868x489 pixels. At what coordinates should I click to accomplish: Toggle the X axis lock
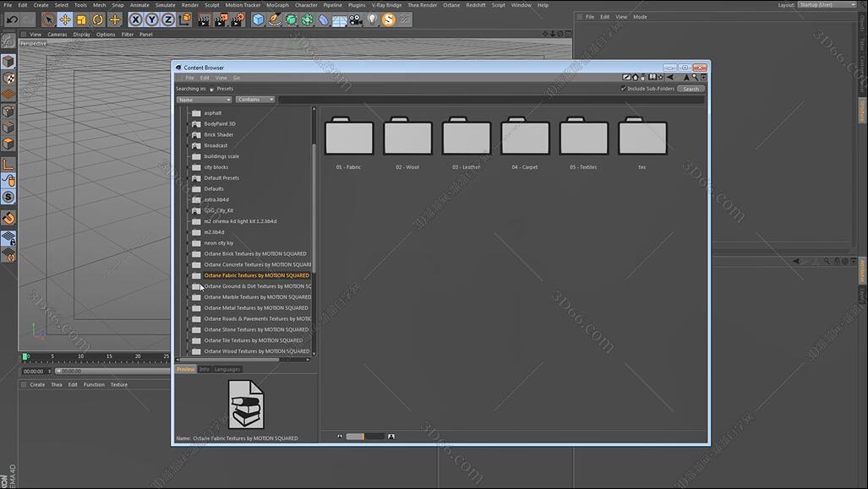coord(135,20)
